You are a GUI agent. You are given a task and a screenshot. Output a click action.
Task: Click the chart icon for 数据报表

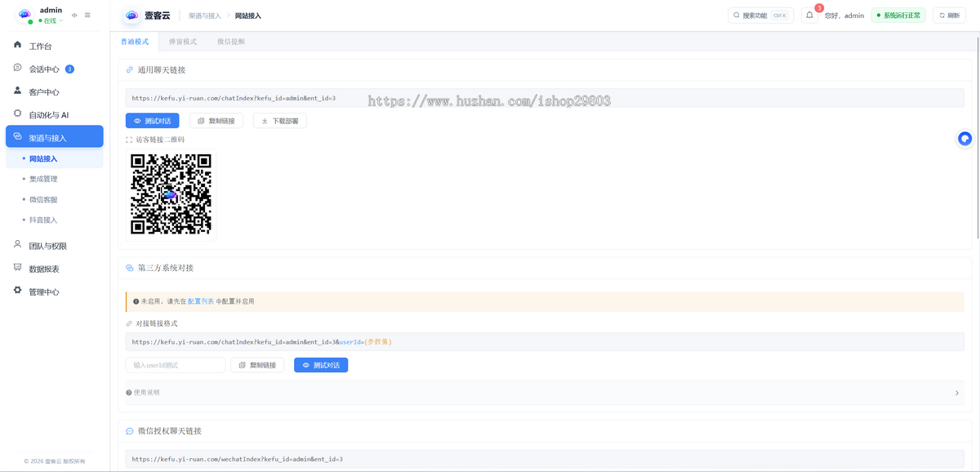tap(17, 268)
